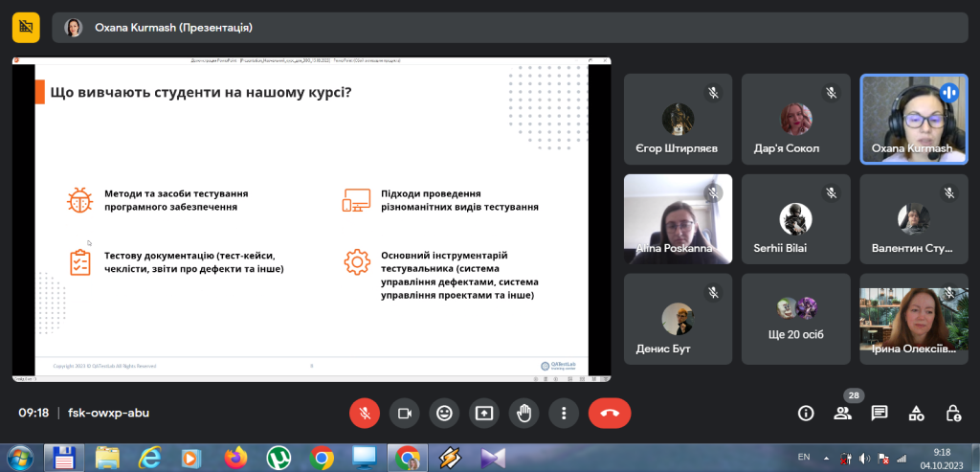This screenshot has height=472, width=980.
Task: Show the participants list panel
Action: [842, 413]
